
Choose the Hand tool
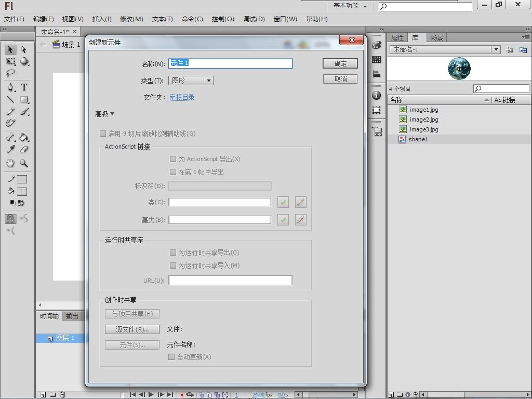click(10, 163)
